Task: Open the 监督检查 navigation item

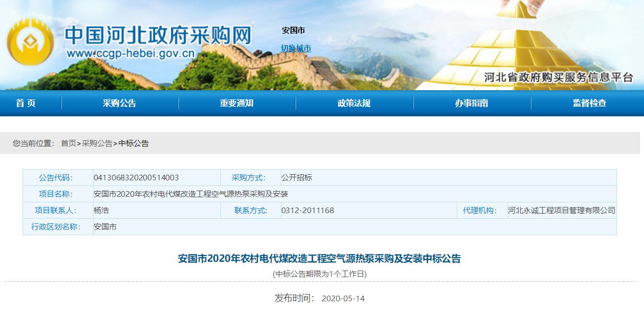Action: tap(589, 103)
